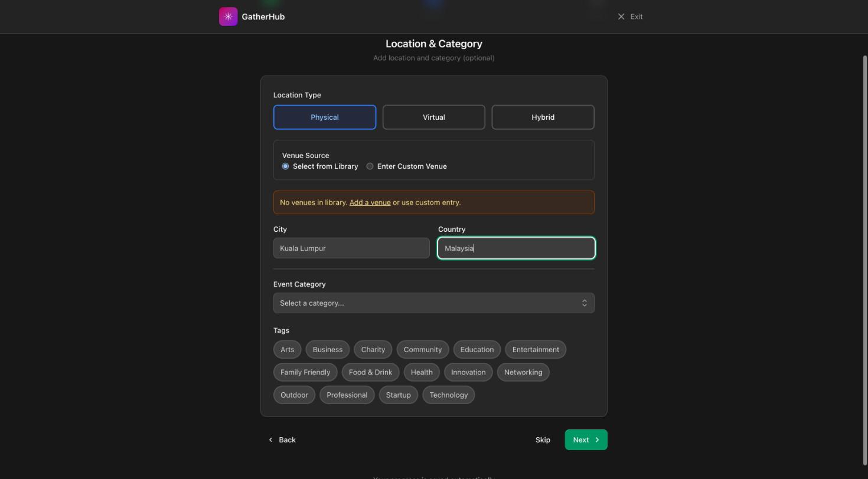868x479 pixels.
Task: Skip this step with the Skip button
Action: point(543,440)
